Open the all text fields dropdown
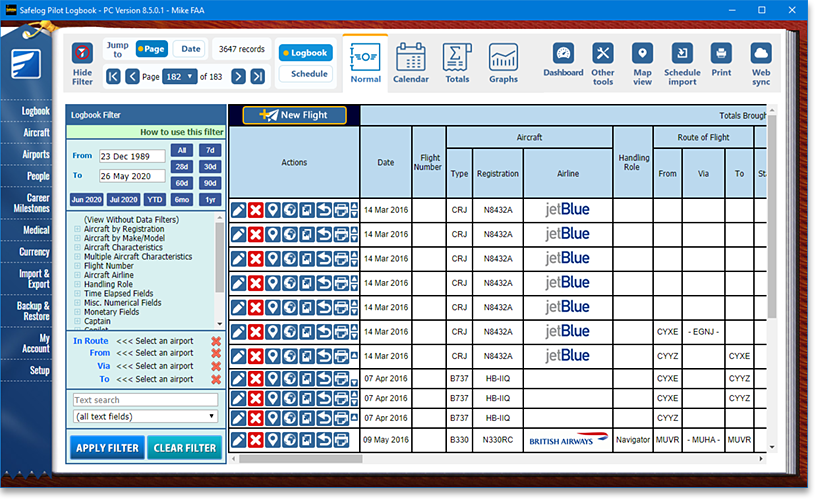 (145, 416)
